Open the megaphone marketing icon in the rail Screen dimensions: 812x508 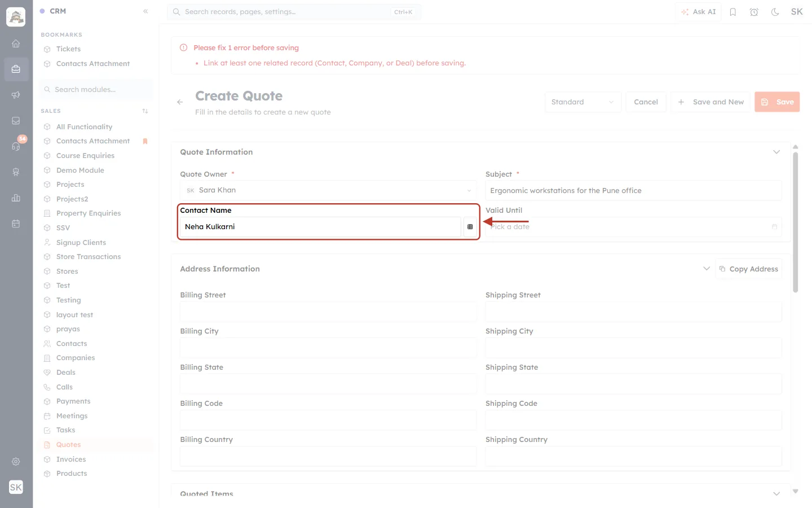click(16, 95)
